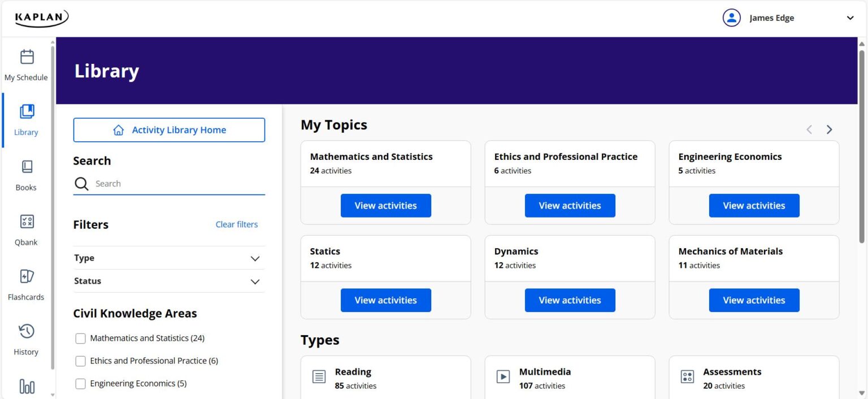This screenshot has width=868, height=399.
Task: Open My Schedule calendar icon
Action: (x=27, y=57)
